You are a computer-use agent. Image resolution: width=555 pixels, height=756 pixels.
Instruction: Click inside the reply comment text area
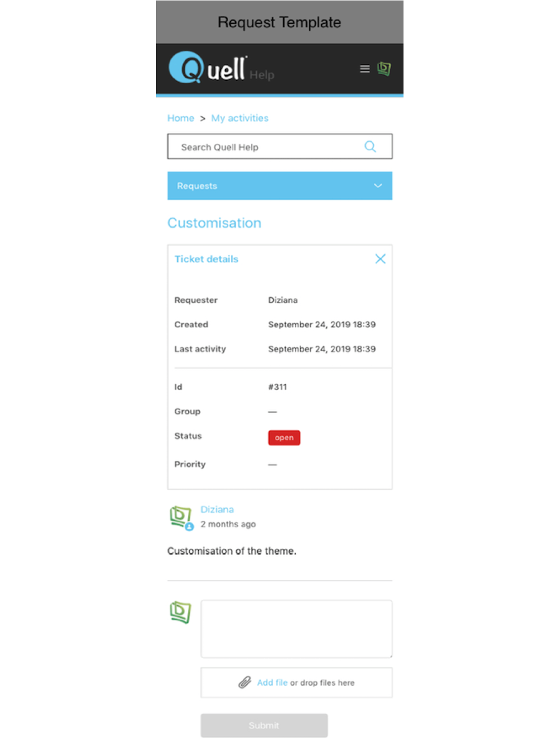[x=296, y=629]
